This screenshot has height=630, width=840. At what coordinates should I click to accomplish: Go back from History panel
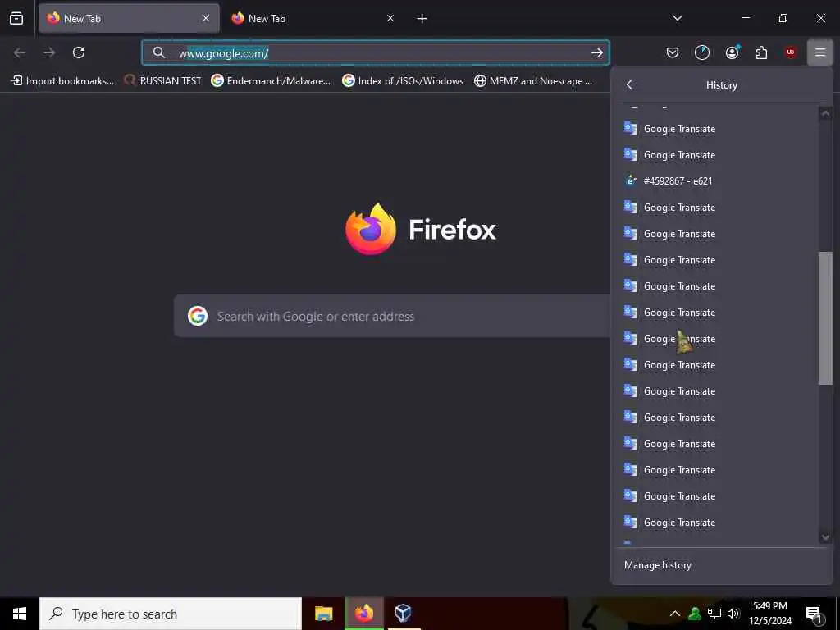click(x=629, y=84)
